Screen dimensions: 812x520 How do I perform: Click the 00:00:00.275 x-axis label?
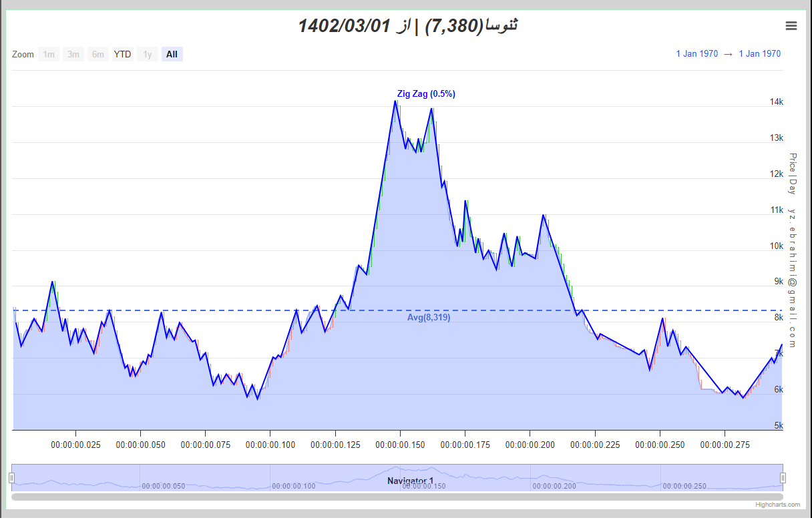[x=725, y=444]
